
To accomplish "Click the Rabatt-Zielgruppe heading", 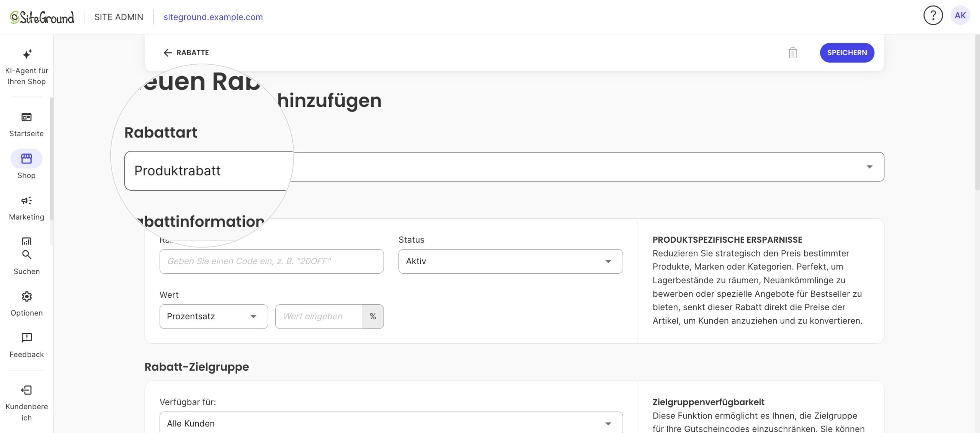I will pyautogui.click(x=196, y=367).
